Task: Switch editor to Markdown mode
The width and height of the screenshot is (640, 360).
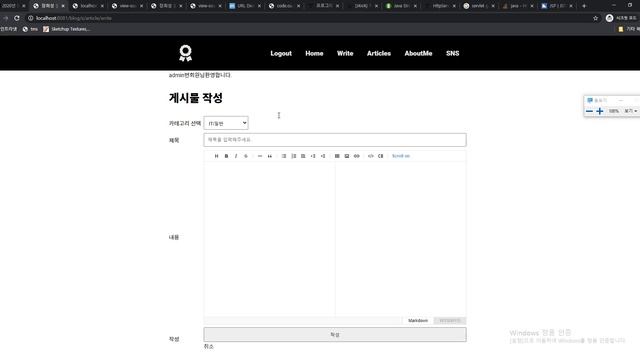Action: coord(418,320)
